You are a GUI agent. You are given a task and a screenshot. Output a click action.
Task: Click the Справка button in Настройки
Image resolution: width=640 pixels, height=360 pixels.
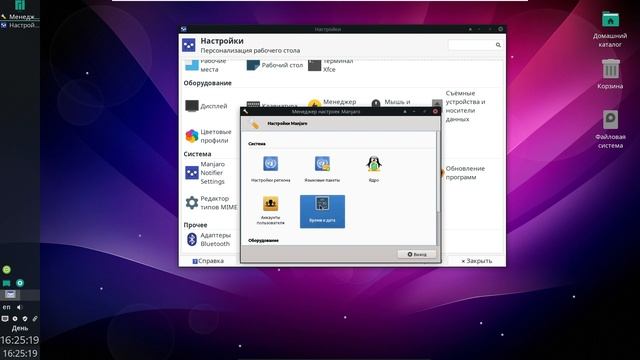[208, 261]
